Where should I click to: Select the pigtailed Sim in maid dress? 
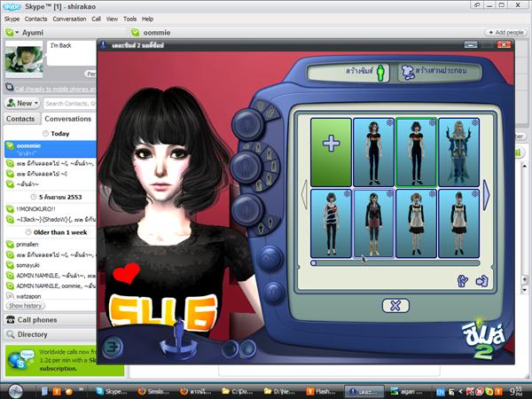[x=416, y=223]
